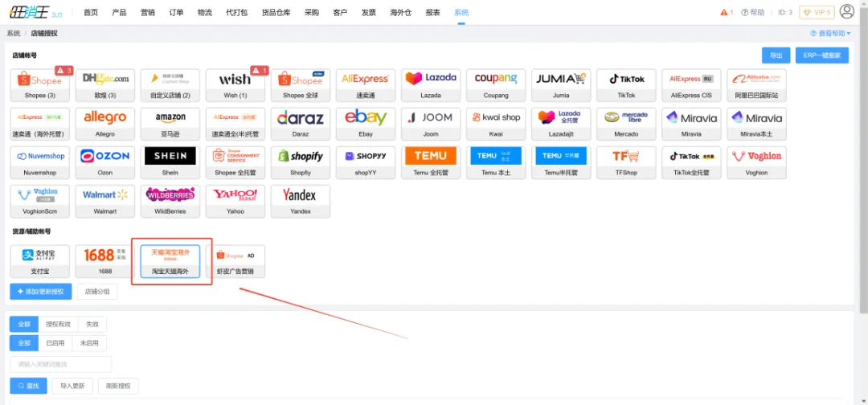
Task: Select the 全部 authorization status filter
Action: click(24, 324)
